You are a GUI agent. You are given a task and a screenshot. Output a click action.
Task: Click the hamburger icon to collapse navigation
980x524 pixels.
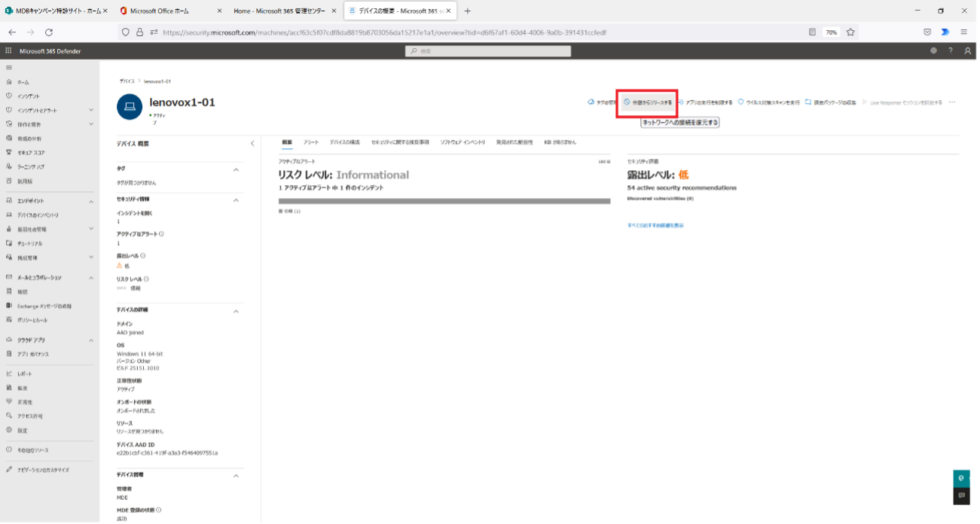coord(9,68)
